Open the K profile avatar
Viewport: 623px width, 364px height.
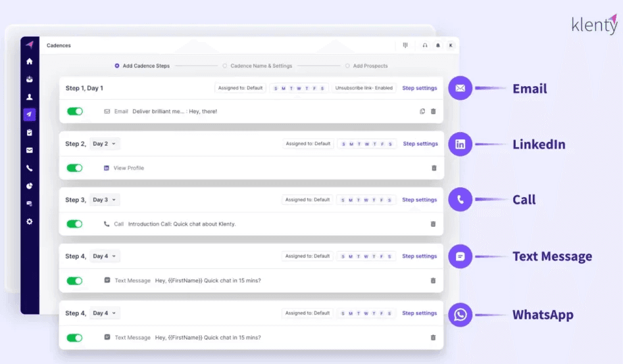(451, 45)
